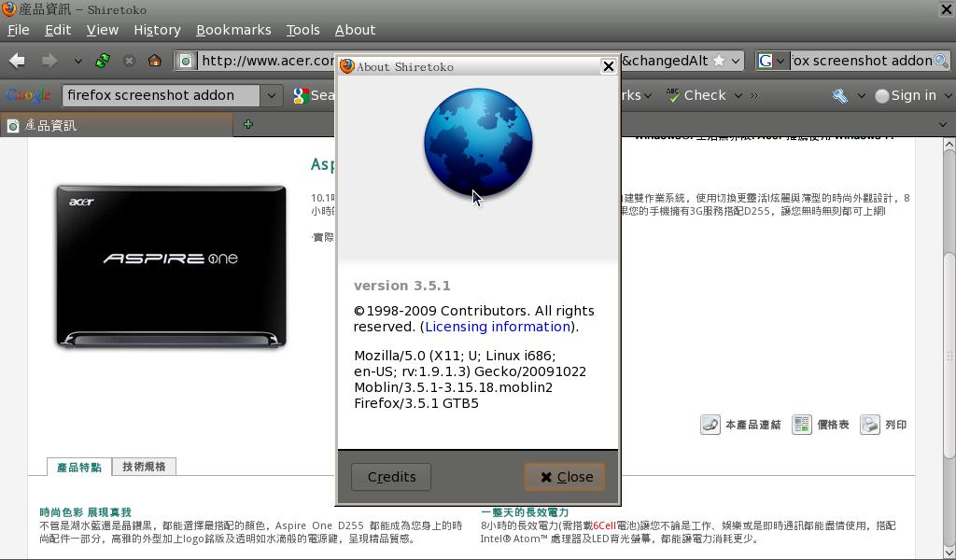The width and height of the screenshot is (956, 560).
Task: Bookmark this page with the star icon
Action: (720, 61)
